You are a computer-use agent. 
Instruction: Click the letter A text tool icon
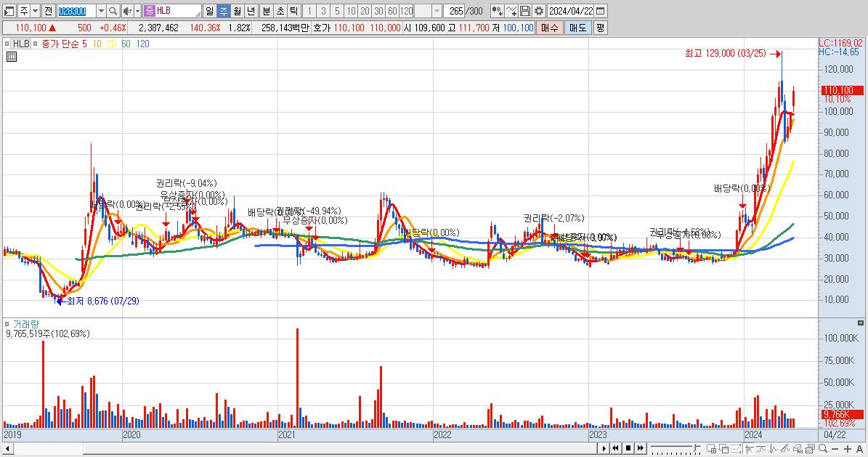(x=859, y=448)
